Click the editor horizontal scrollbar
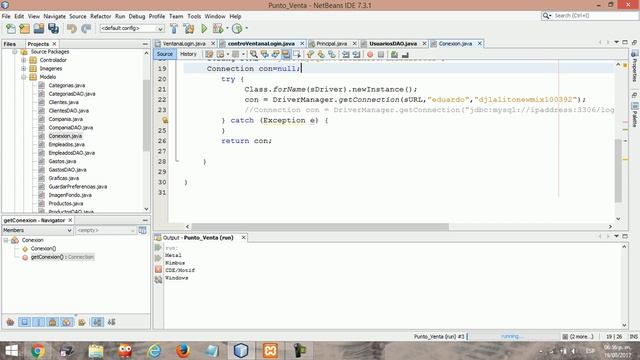640x360 pixels. pos(320,227)
